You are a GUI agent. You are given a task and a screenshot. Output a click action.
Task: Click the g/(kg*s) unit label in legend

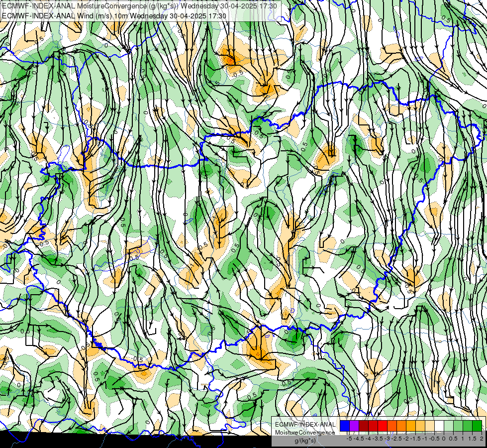(x=305, y=441)
